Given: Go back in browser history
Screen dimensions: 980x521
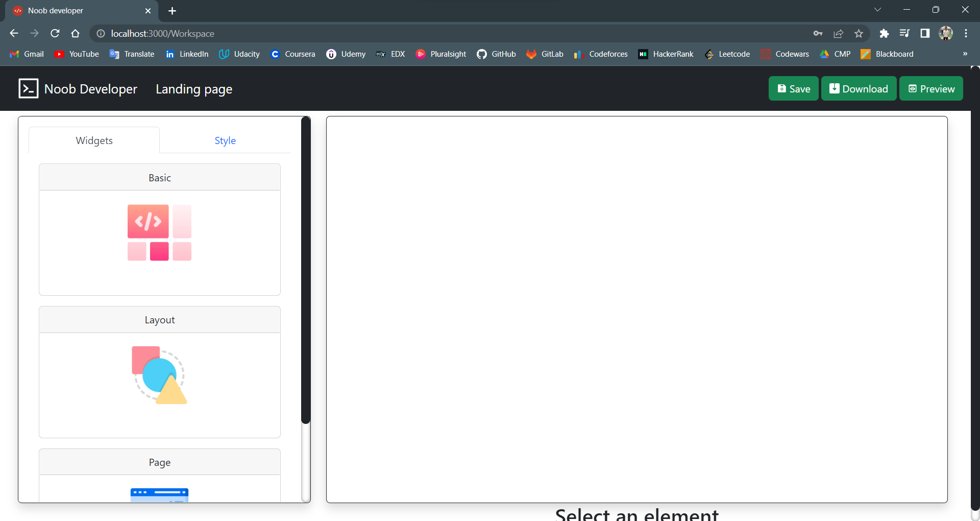Looking at the screenshot, I should [x=14, y=33].
